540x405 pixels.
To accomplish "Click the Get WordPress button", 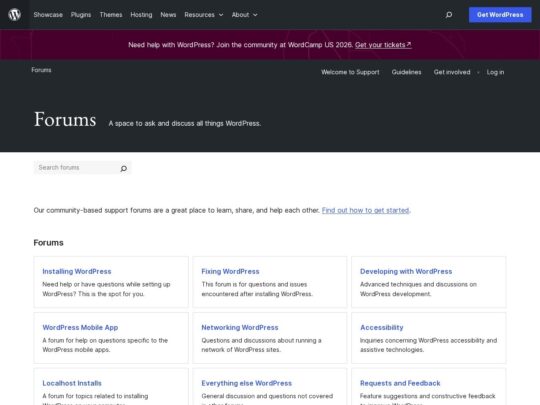I will click(500, 15).
